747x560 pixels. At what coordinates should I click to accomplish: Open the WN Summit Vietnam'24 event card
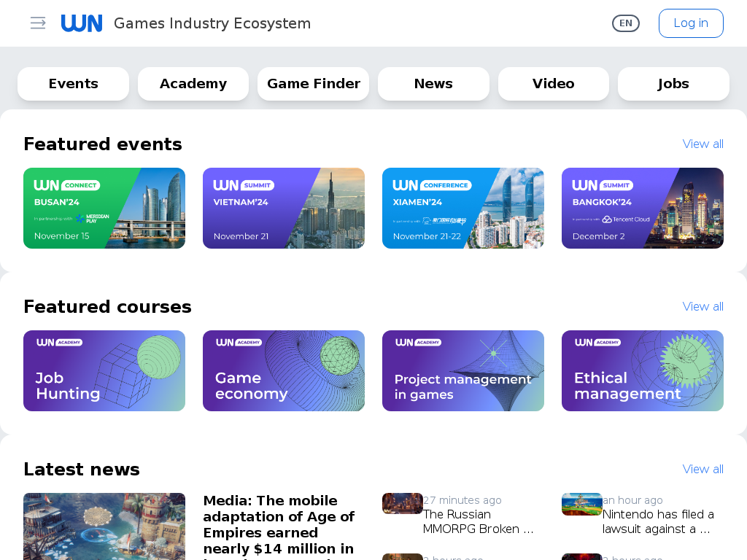(x=284, y=208)
